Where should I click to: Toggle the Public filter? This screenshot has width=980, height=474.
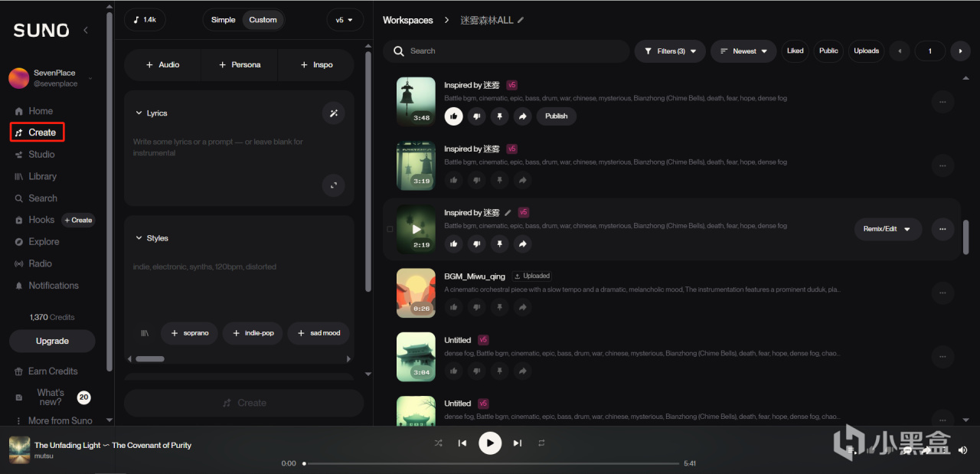(x=828, y=51)
